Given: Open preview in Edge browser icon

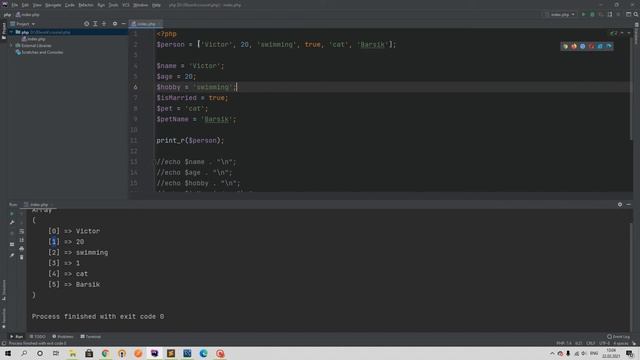Looking at the screenshot, I should (609, 46).
